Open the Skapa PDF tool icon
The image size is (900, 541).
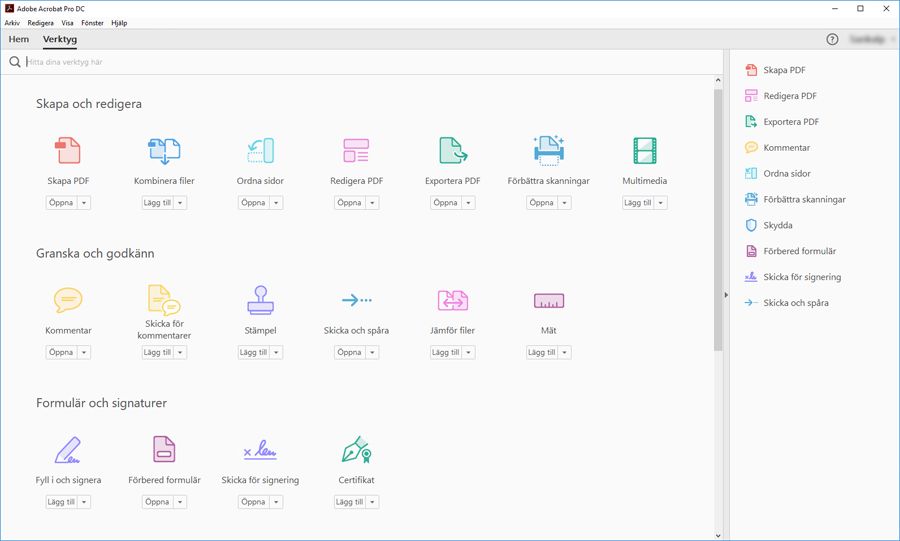(x=68, y=150)
